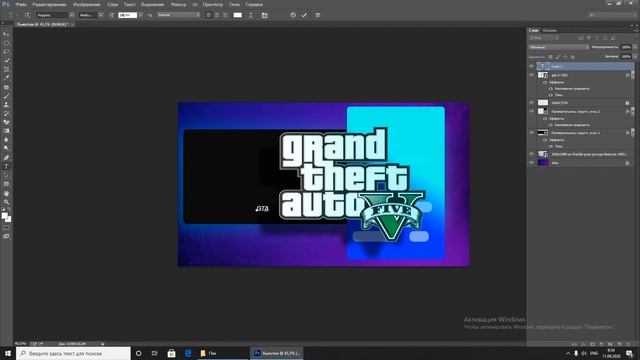Click the foreground color swatch
Viewport: 640px width, 360px height.
[4, 216]
